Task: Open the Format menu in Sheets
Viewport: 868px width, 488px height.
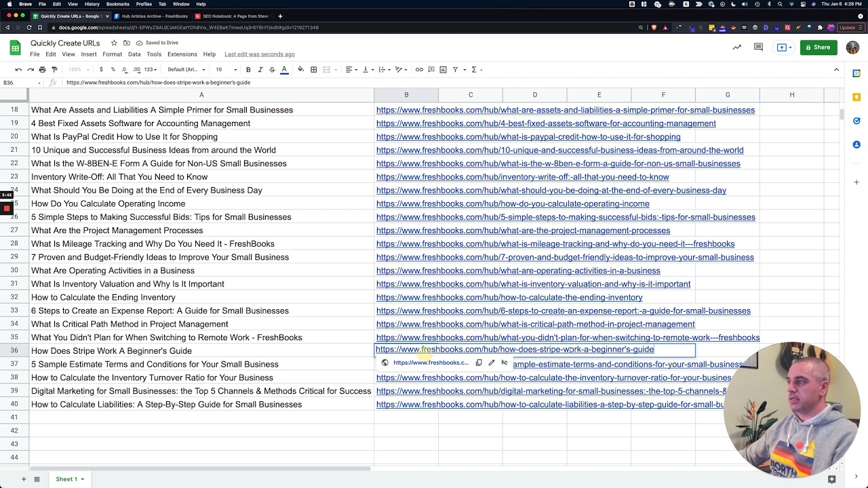Action: click(x=112, y=54)
